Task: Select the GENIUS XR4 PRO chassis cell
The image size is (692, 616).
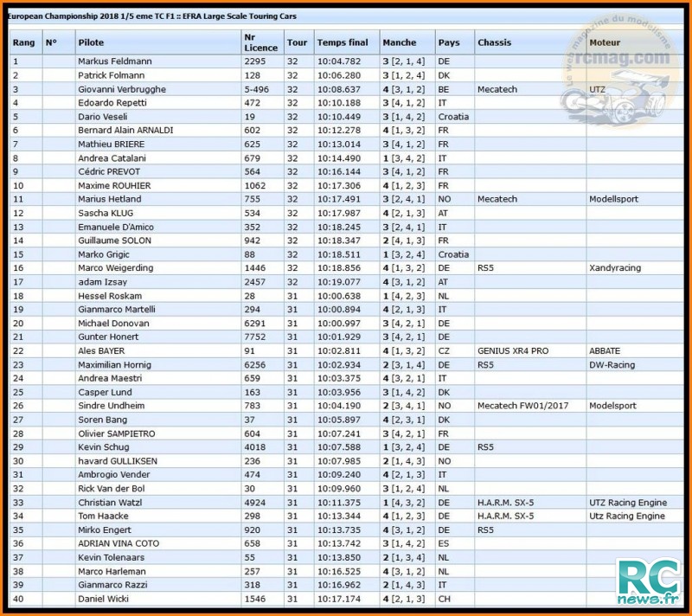Action: tap(513, 350)
